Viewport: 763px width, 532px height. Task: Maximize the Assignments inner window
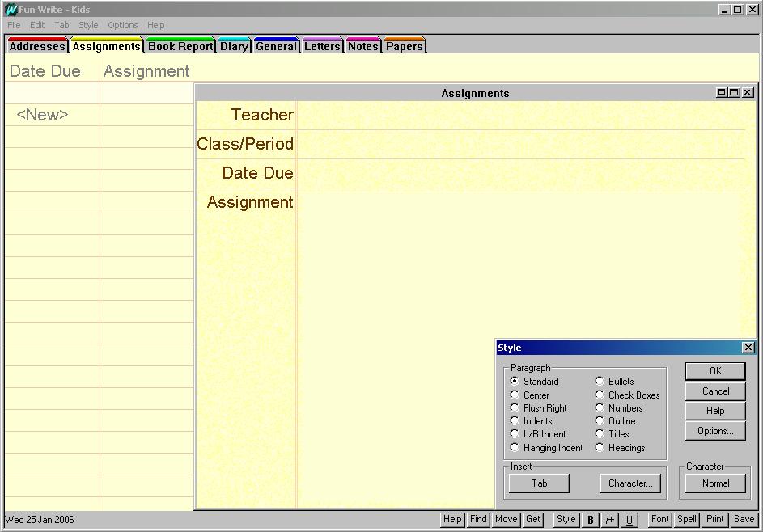coord(735,92)
